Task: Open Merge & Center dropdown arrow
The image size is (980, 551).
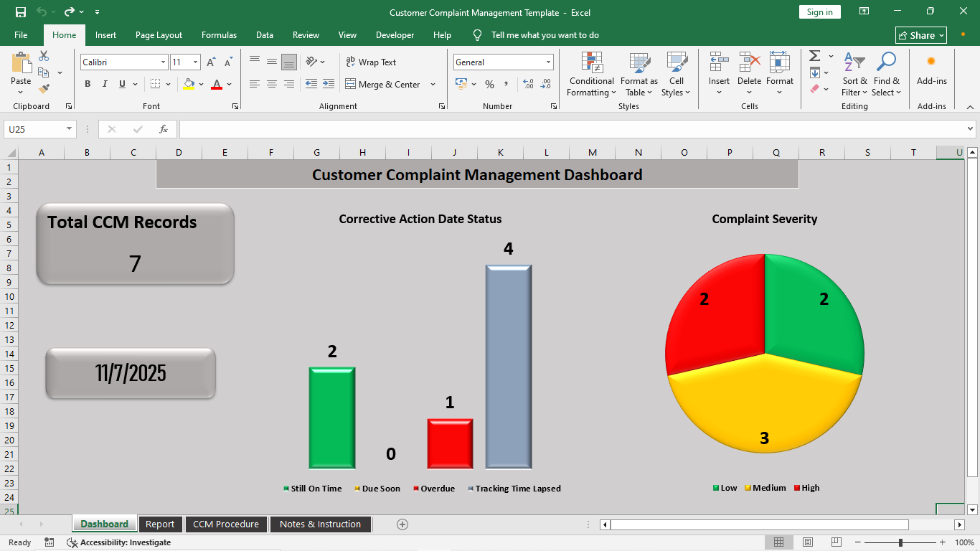Action: [x=433, y=84]
